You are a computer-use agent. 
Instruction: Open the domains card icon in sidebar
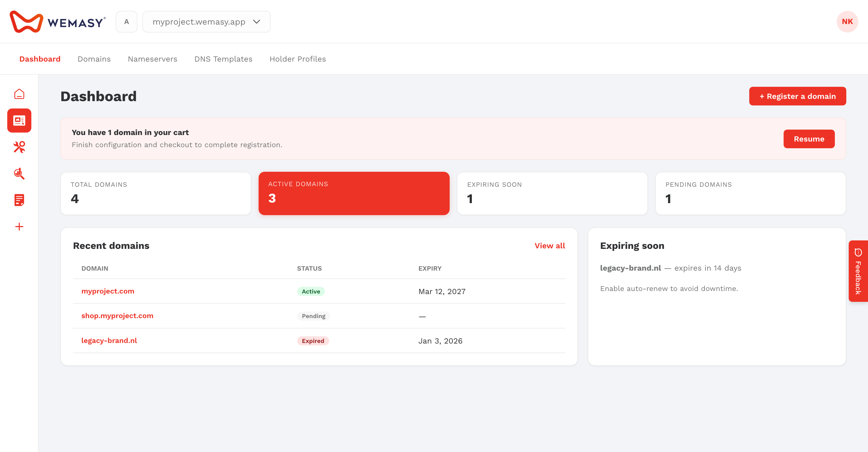[x=19, y=120]
